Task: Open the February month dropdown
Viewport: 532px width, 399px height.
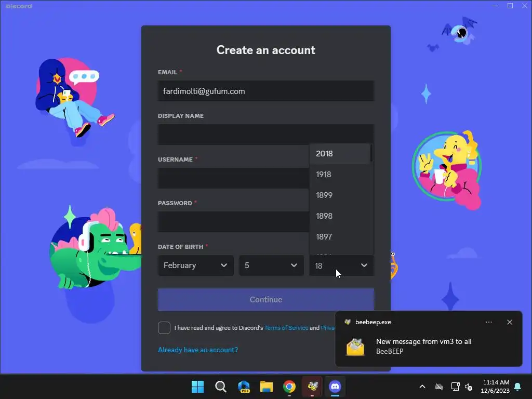Action: click(195, 265)
